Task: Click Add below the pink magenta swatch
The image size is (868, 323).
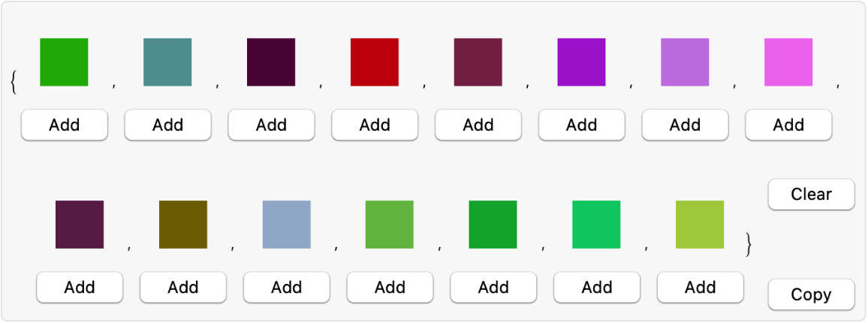Action: tap(788, 125)
